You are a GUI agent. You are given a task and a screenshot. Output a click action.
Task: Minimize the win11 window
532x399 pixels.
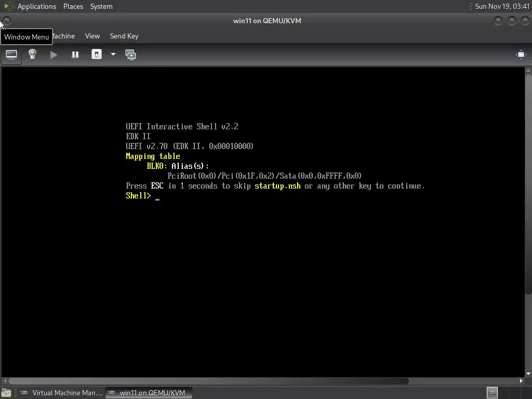coord(498,21)
